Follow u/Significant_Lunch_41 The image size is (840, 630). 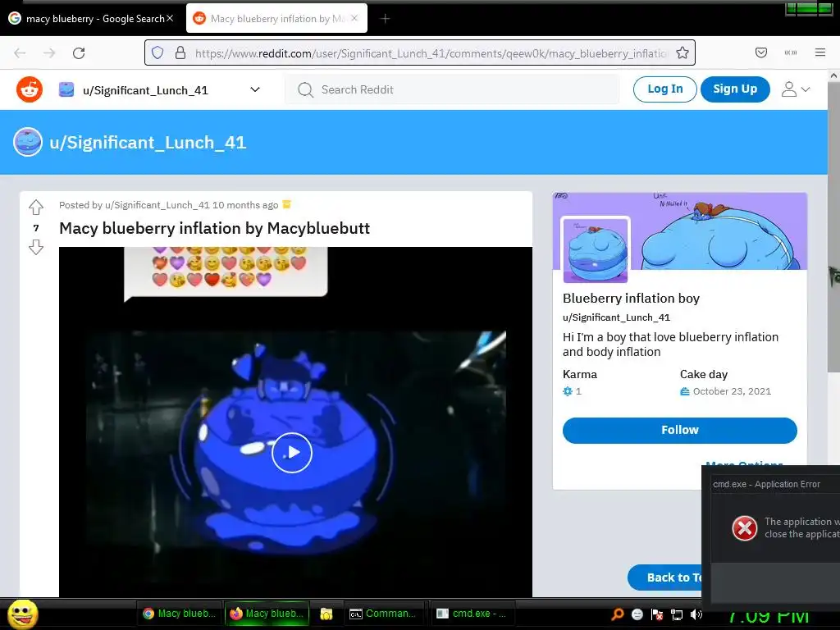click(680, 430)
